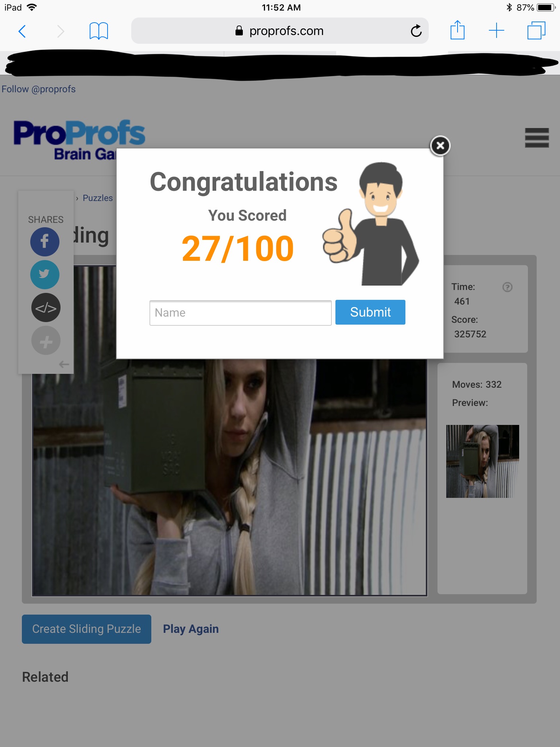Reload the proprofs.com page
This screenshot has height=747, width=560.
point(416,31)
